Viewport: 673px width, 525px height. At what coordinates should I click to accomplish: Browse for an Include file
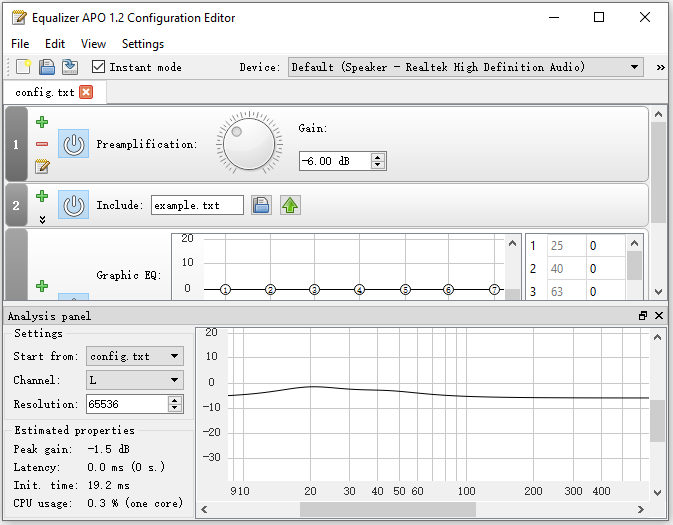(x=261, y=205)
